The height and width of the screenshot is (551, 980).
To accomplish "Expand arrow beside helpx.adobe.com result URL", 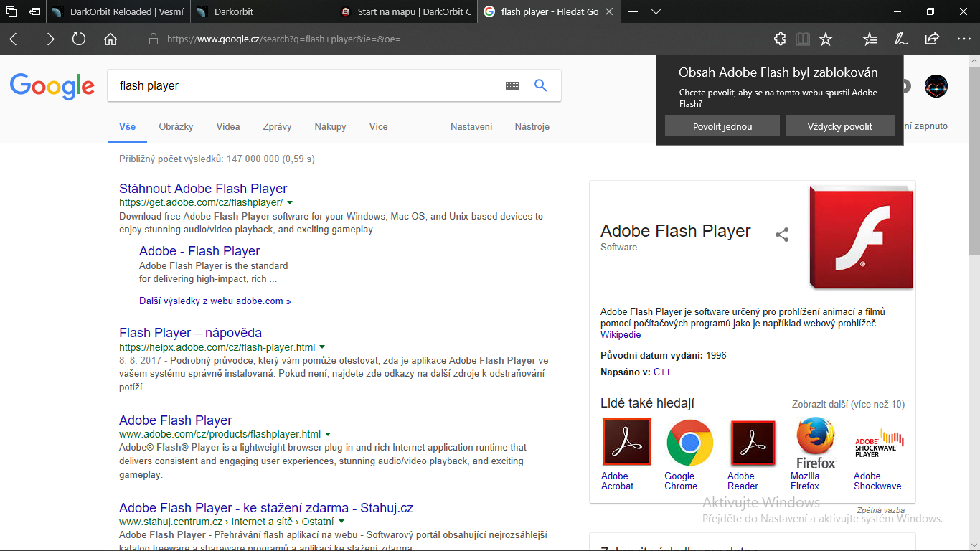I will (x=322, y=347).
